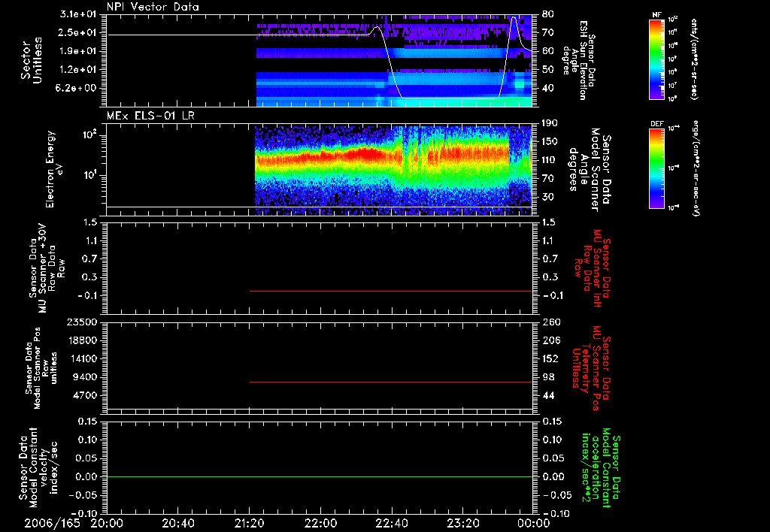Click the '20:40' time axis label
The height and width of the screenshot is (532, 770).
click(x=177, y=523)
